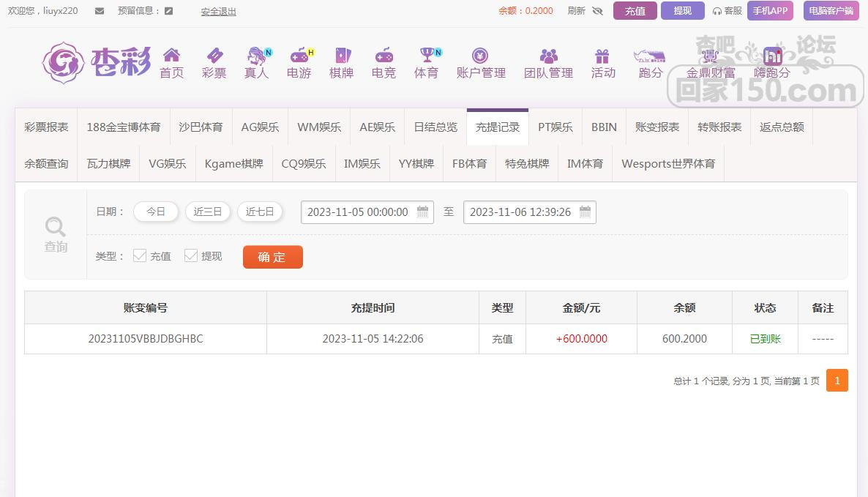The width and height of the screenshot is (868, 497).
Task: Open end date calendar picker
Action: click(x=585, y=212)
